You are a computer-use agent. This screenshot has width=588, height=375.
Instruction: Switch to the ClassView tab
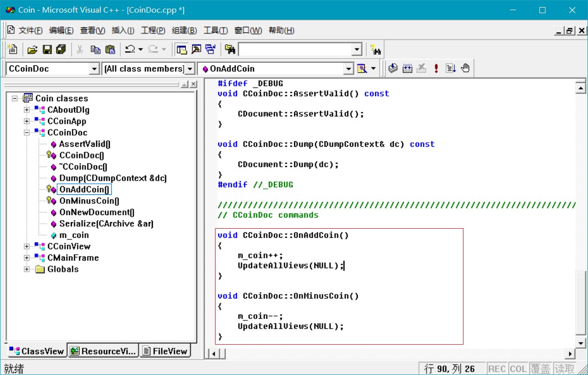[x=36, y=351]
